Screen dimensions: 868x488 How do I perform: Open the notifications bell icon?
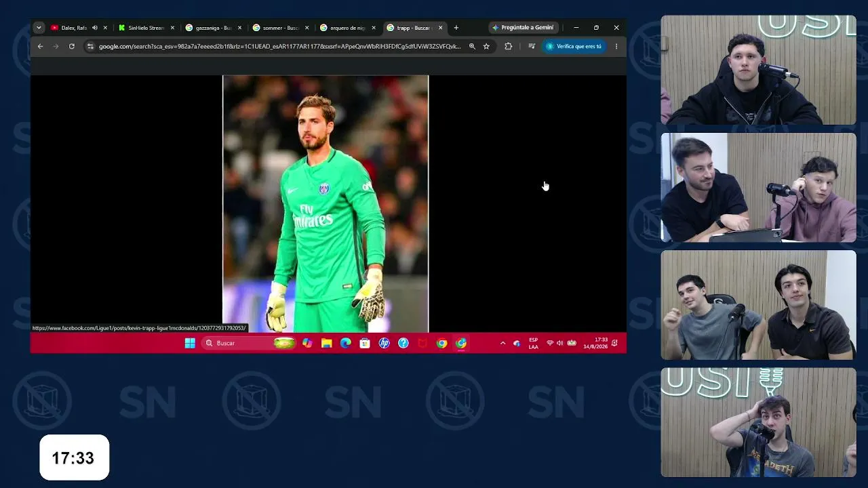click(x=614, y=343)
